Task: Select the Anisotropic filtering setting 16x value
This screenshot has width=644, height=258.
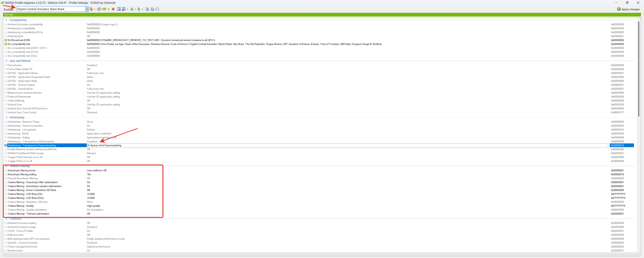Action: (x=89, y=174)
